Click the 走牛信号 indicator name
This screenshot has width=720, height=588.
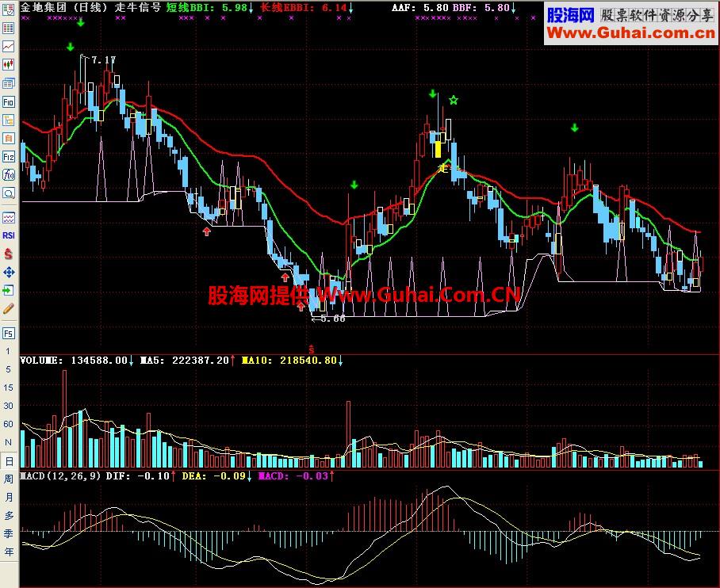pyautogui.click(x=137, y=7)
